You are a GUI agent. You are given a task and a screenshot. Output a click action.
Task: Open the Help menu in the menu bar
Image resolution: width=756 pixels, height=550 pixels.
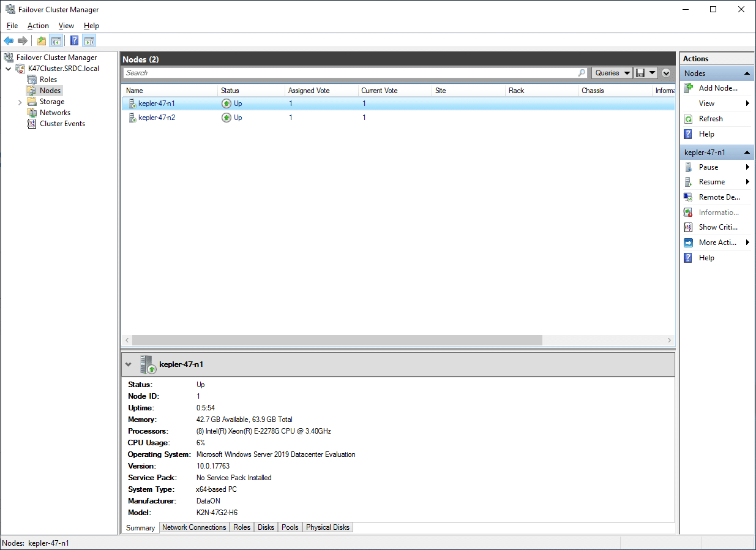click(91, 26)
